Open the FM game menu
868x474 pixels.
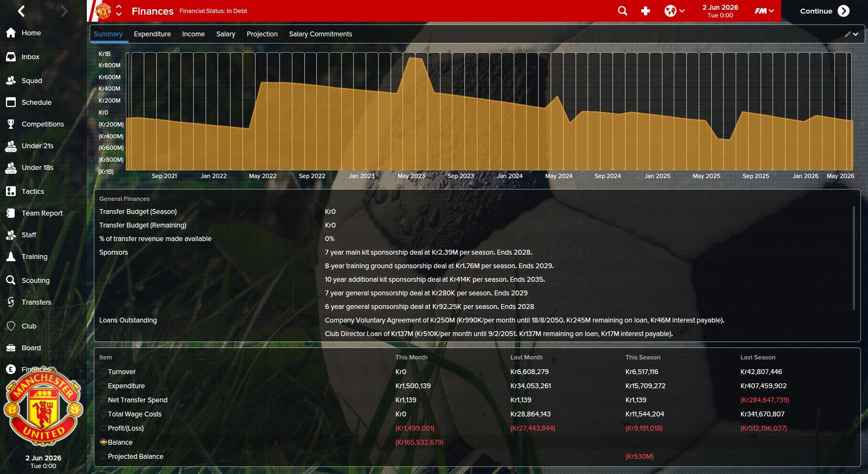tap(764, 11)
